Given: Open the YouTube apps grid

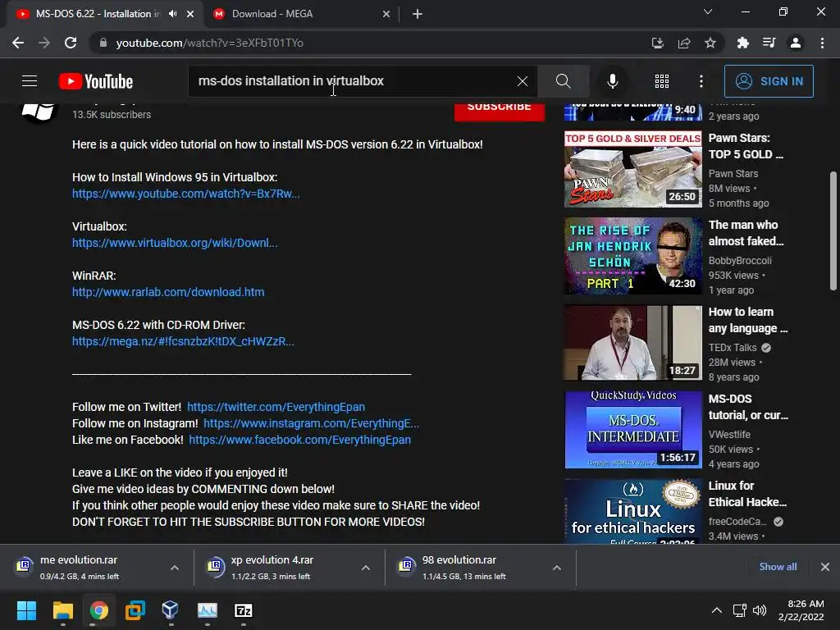Looking at the screenshot, I should [662, 81].
